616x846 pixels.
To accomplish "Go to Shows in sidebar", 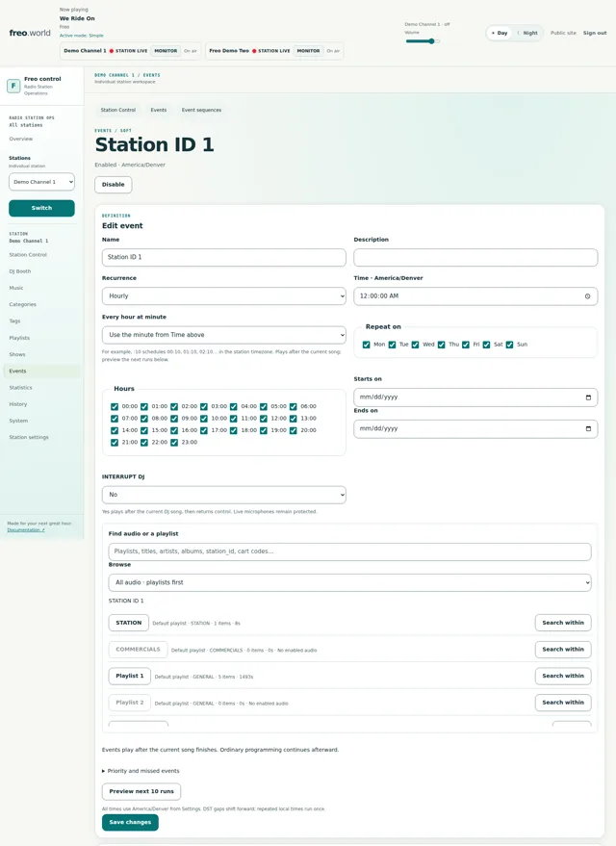I will click(17, 354).
